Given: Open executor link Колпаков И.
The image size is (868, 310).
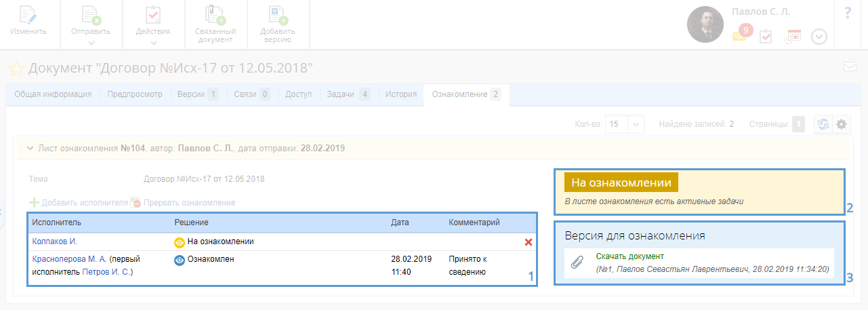Looking at the screenshot, I should coord(54,241).
